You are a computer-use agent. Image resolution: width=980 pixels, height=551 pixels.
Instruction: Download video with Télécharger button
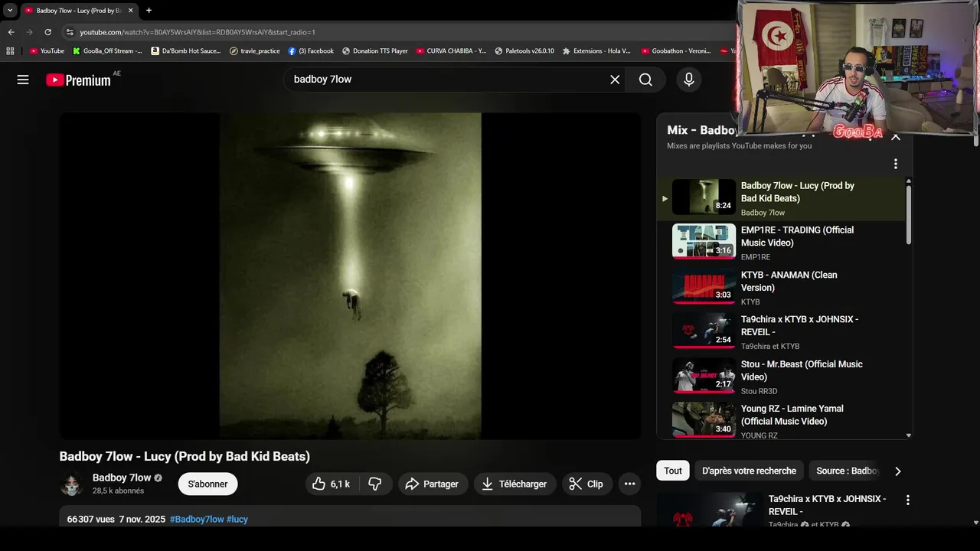point(514,484)
